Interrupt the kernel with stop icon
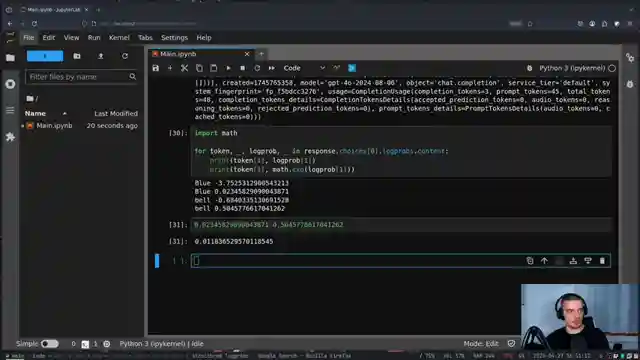Image resolution: width=640 pixels, height=360 pixels. coord(242,68)
